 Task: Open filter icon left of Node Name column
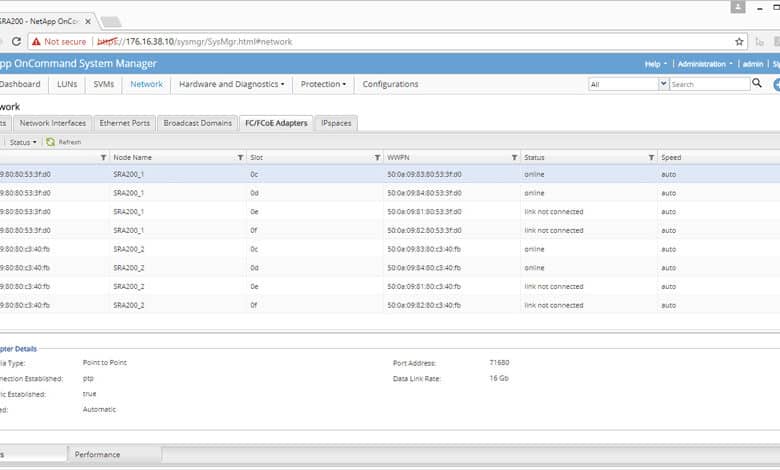point(103,157)
